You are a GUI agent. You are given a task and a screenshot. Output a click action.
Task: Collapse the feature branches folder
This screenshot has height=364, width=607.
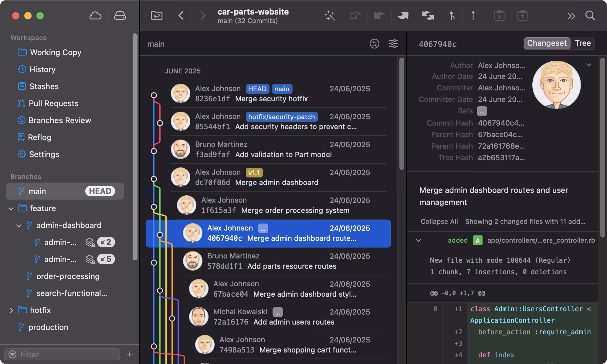coord(11,208)
